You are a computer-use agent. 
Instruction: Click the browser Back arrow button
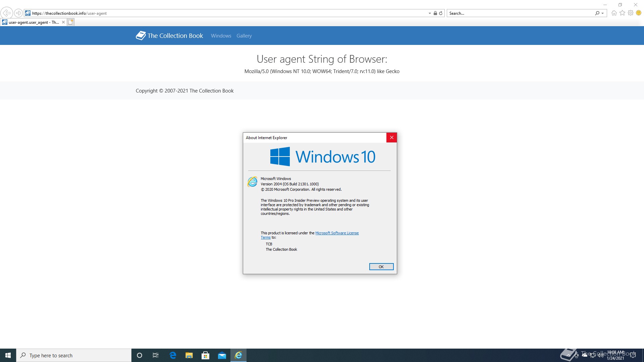tap(6, 13)
